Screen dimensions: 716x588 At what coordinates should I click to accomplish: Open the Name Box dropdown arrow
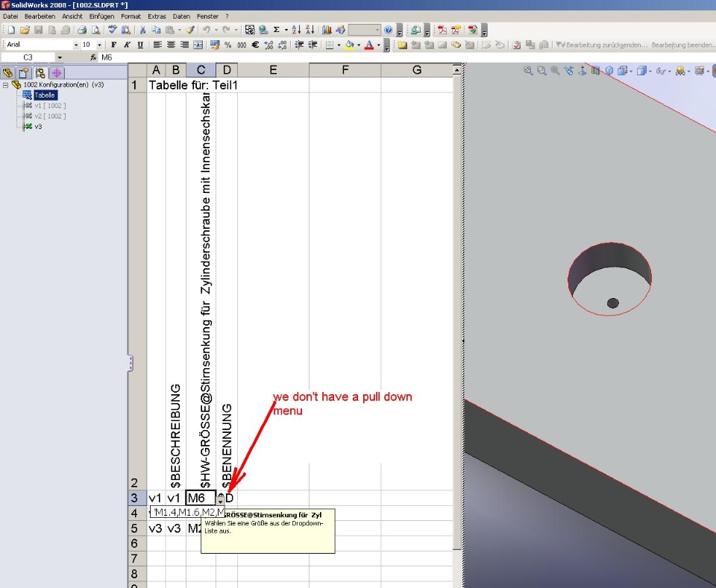click(60, 57)
